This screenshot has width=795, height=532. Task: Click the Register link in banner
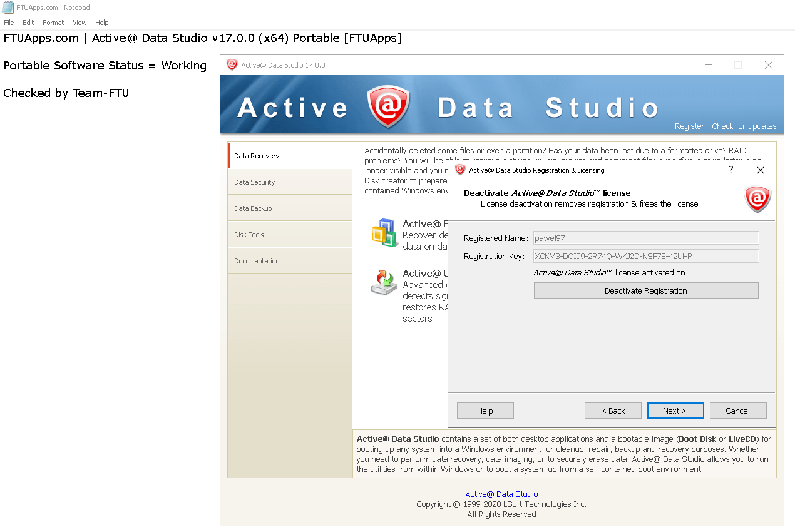(689, 126)
